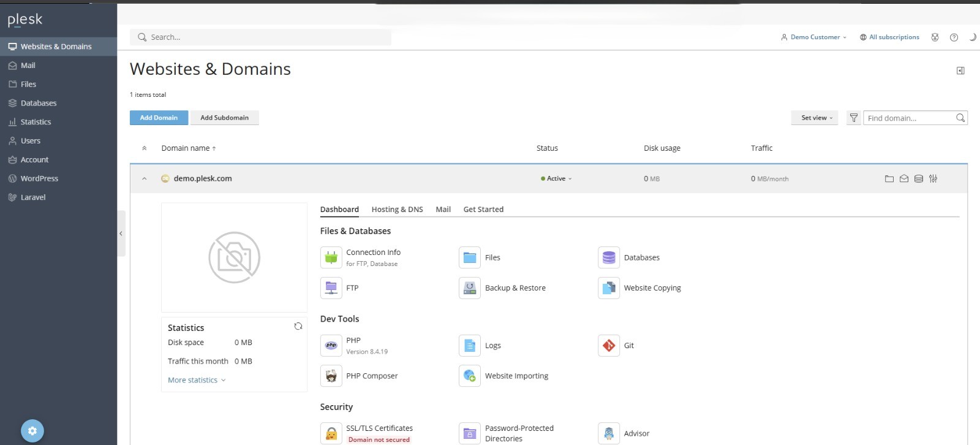
Task: Open WordPress in the sidebar
Action: coord(58,178)
